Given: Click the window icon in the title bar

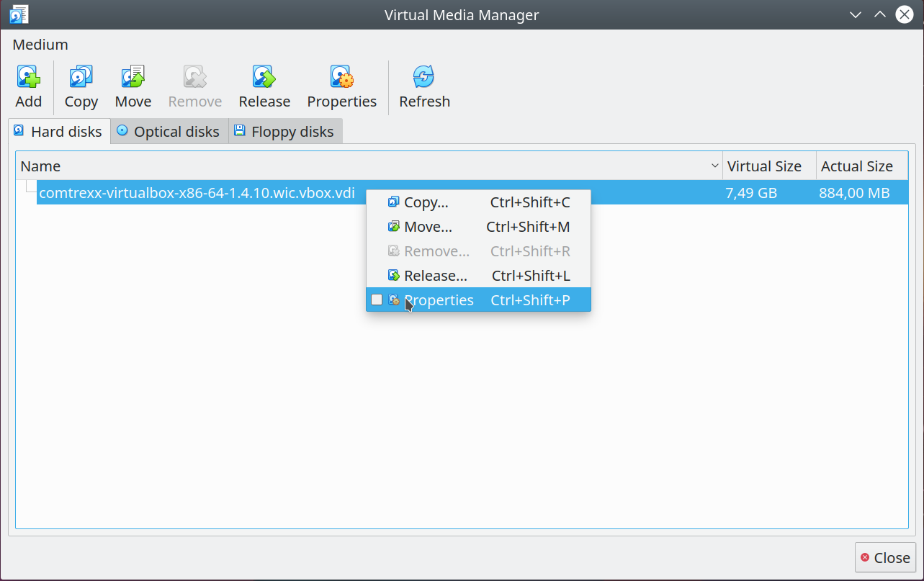Looking at the screenshot, I should click(19, 14).
